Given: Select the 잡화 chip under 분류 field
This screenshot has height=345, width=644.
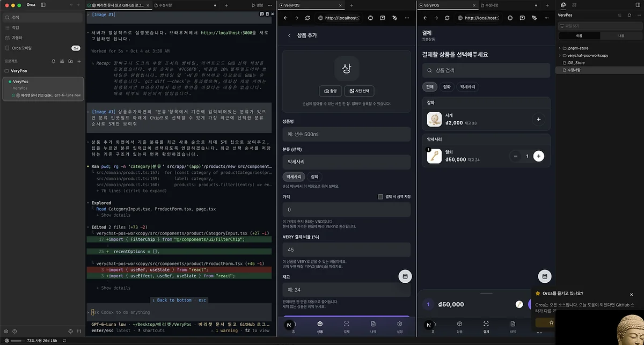Looking at the screenshot, I should tap(314, 177).
